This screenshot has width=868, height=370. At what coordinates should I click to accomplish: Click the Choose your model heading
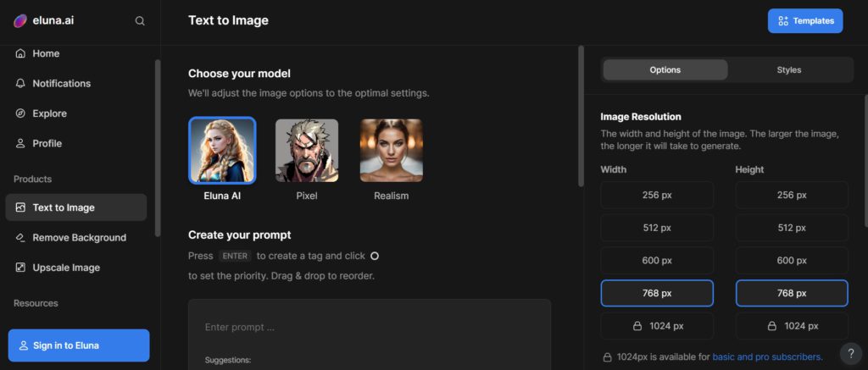coord(239,74)
